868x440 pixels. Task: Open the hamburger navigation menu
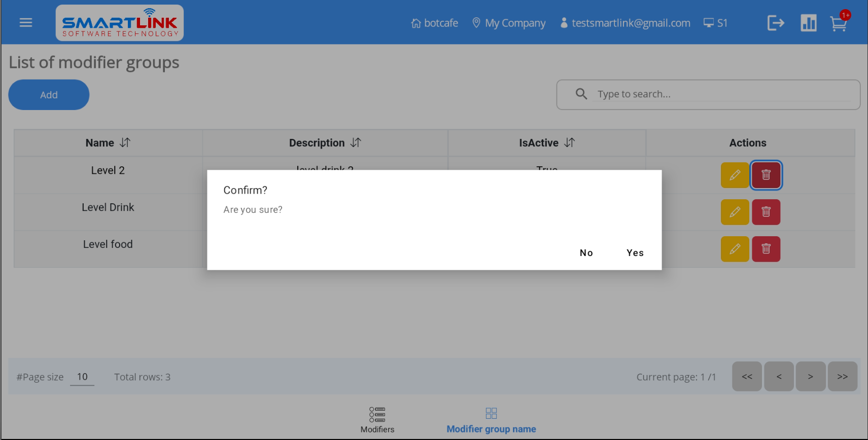[x=26, y=23]
